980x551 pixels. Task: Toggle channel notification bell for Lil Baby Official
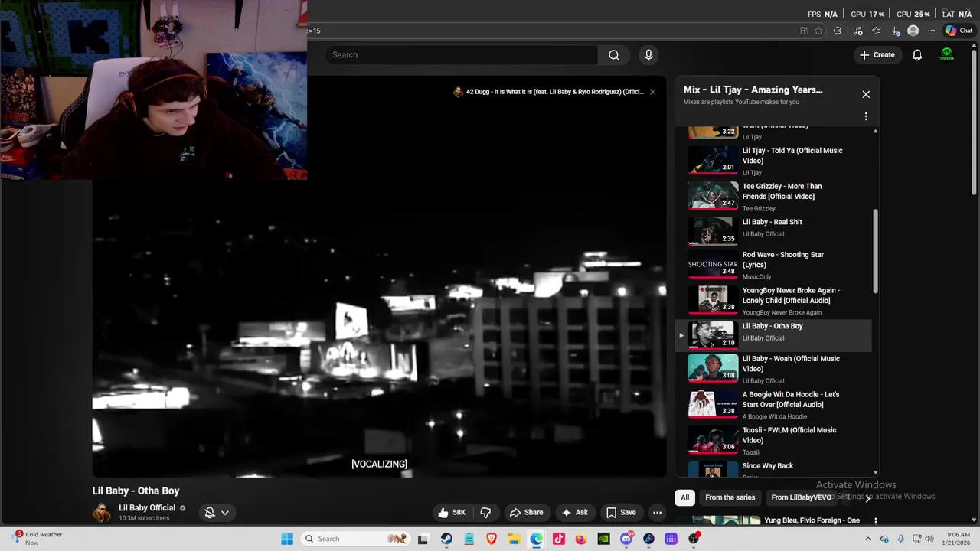[x=209, y=513]
